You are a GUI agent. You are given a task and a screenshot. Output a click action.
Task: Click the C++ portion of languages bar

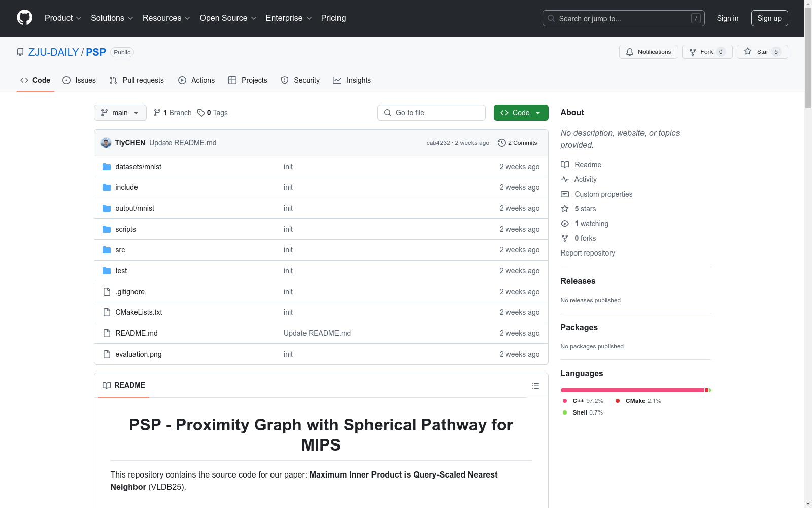pos(632,390)
